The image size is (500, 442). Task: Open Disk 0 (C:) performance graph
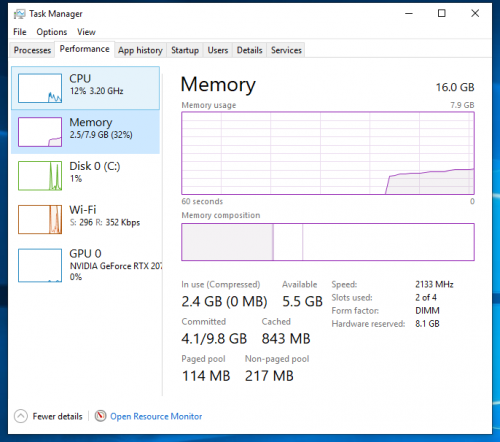[x=85, y=176]
